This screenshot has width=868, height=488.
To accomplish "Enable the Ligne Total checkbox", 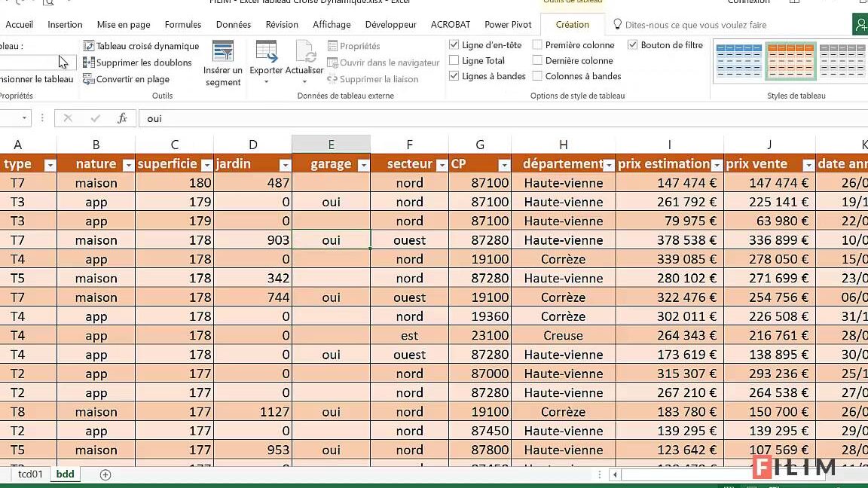I will tap(456, 61).
